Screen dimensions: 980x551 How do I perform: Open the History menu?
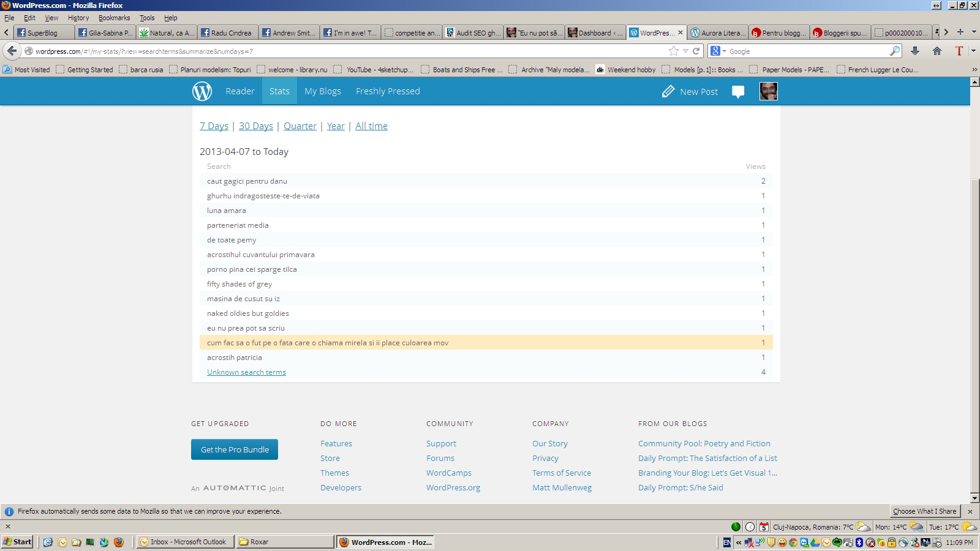78,18
